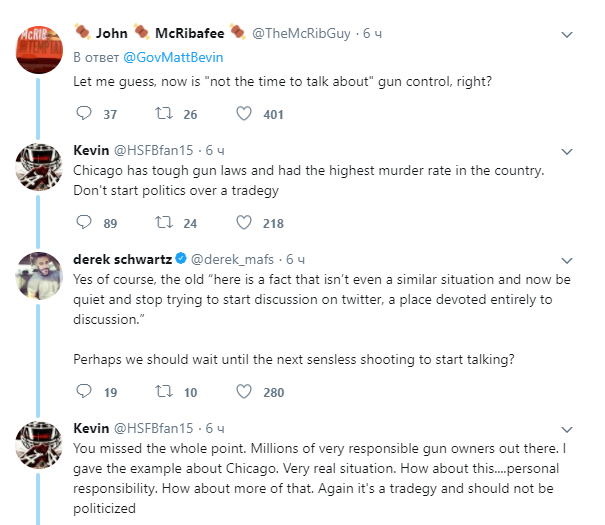Reply to Kevin's Chicago gun laws tweet

(84, 223)
